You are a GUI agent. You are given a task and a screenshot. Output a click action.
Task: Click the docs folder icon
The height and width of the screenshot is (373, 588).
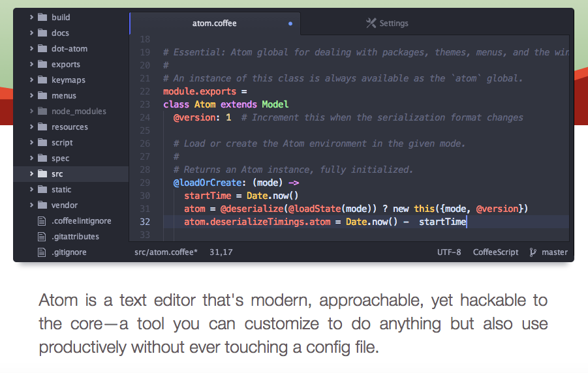[42, 33]
